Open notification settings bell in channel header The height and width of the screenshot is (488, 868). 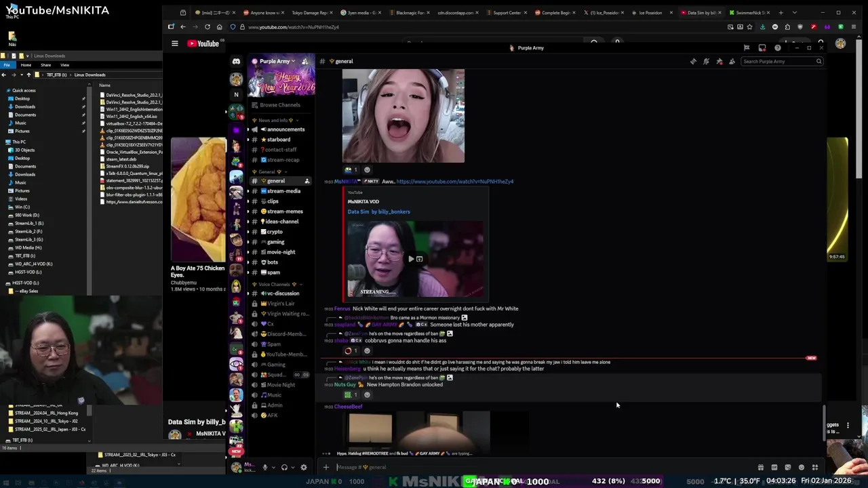pos(706,62)
